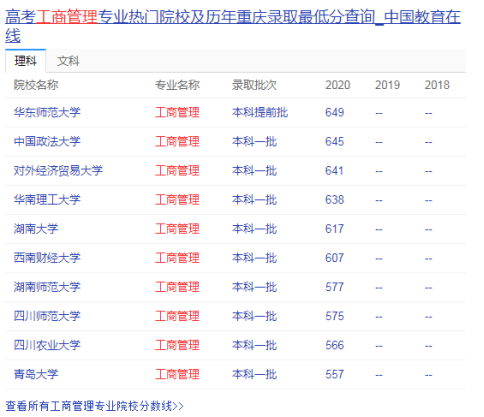
Task: Click the 录取批次 column header
Action: [254, 85]
